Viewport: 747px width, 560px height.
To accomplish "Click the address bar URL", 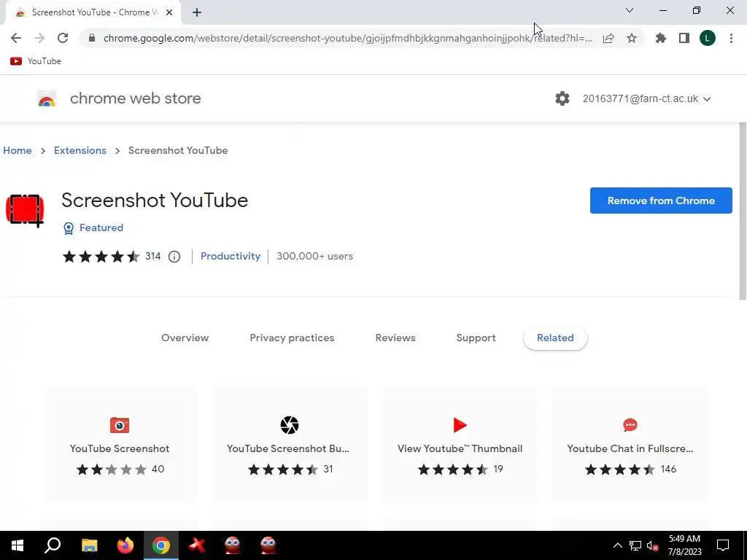I will [348, 38].
